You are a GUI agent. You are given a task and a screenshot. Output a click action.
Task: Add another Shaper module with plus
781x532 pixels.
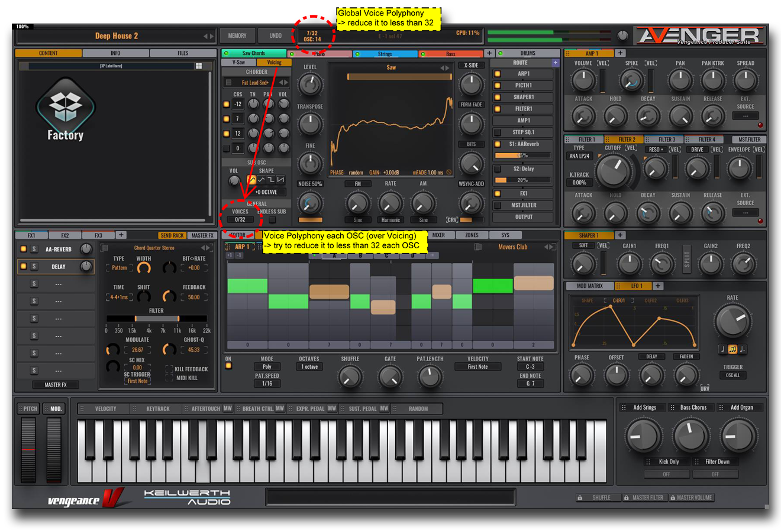pos(620,235)
